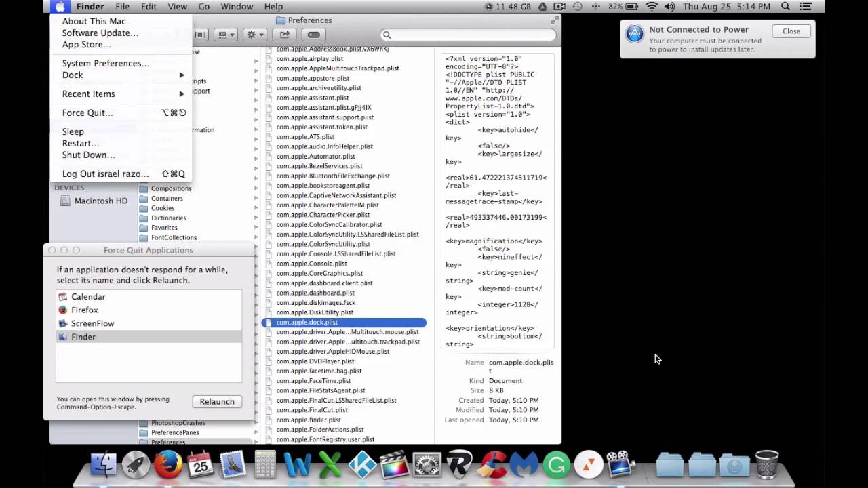This screenshot has height=488, width=868.
Task: Open Action gear dropdown in Finder toolbar
Action: [255, 35]
